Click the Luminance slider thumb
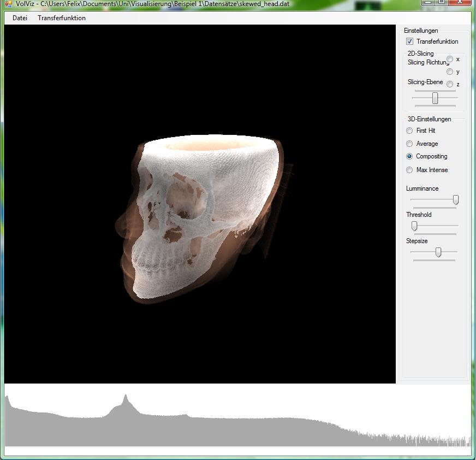 click(455, 200)
